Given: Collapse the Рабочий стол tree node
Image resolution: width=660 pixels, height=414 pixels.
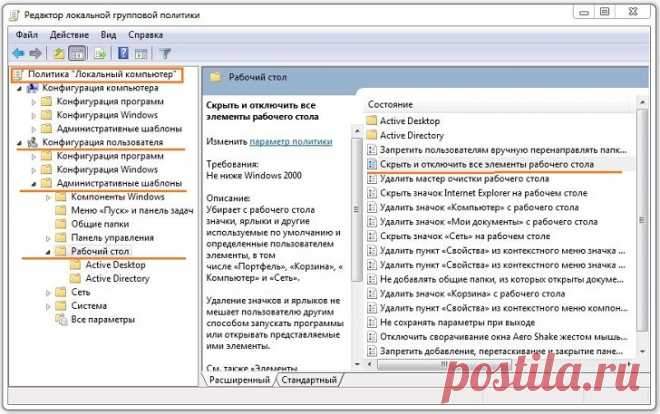Looking at the screenshot, I should point(48,252).
